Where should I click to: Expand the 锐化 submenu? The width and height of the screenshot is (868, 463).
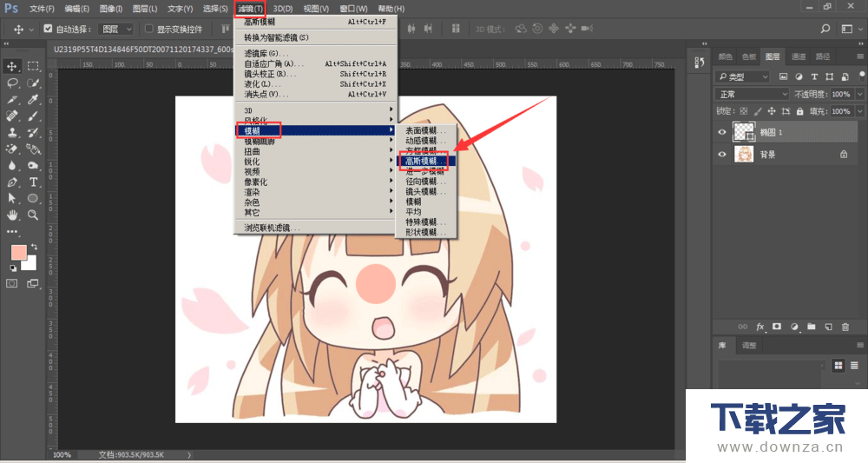(315, 162)
